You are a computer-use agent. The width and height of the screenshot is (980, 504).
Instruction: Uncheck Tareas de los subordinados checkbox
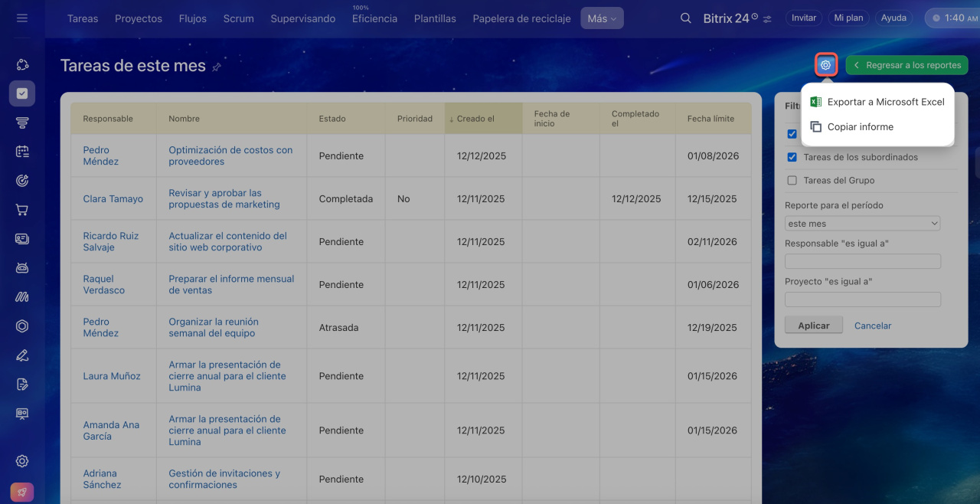coord(792,157)
